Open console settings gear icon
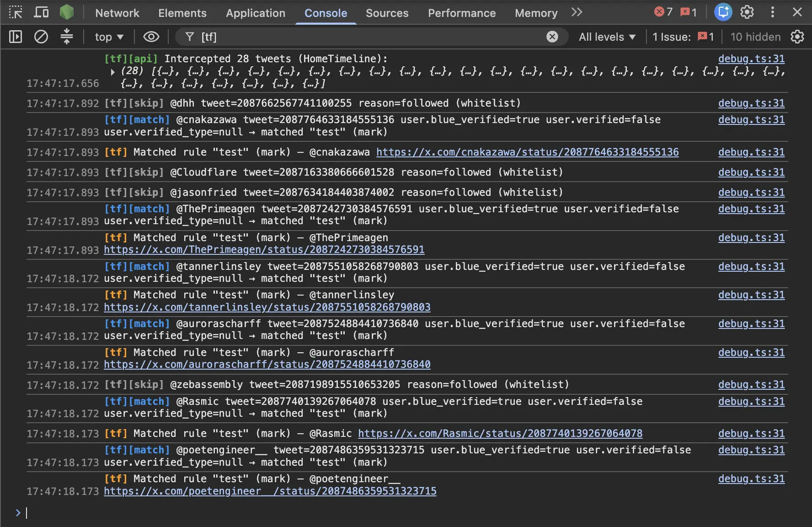Image resolution: width=812 pixels, height=527 pixels. (x=797, y=37)
